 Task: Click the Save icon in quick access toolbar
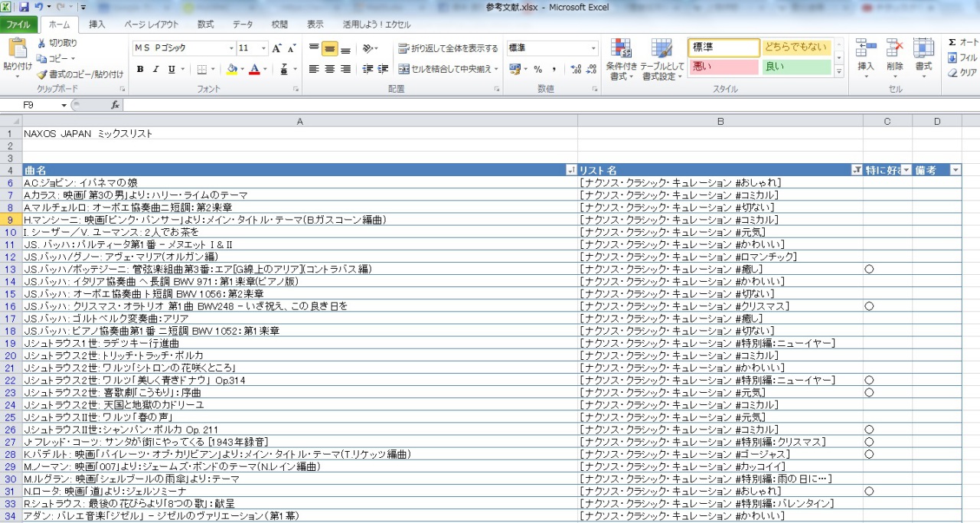[x=24, y=7]
